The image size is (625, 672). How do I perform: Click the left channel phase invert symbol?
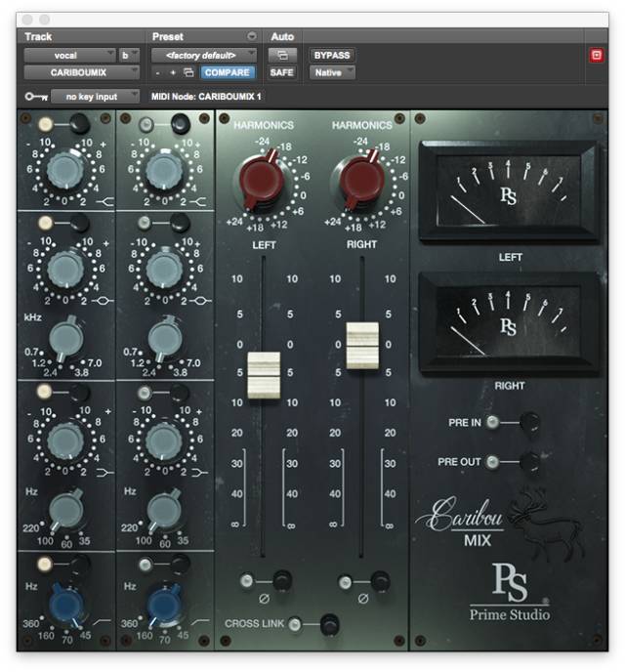(x=265, y=599)
